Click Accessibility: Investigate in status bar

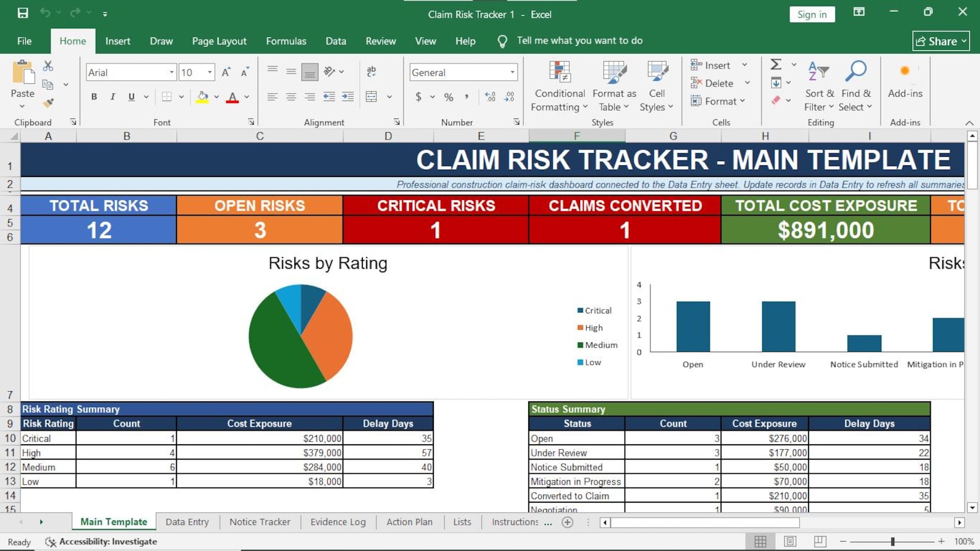(101, 542)
